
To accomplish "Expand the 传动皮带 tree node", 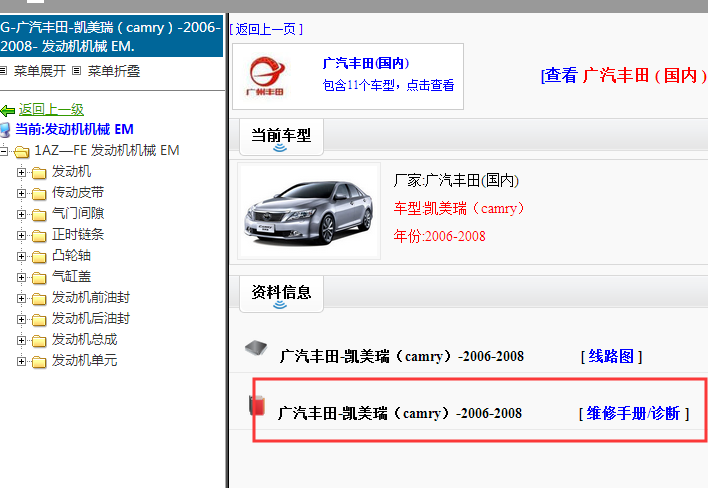I will (21, 193).
